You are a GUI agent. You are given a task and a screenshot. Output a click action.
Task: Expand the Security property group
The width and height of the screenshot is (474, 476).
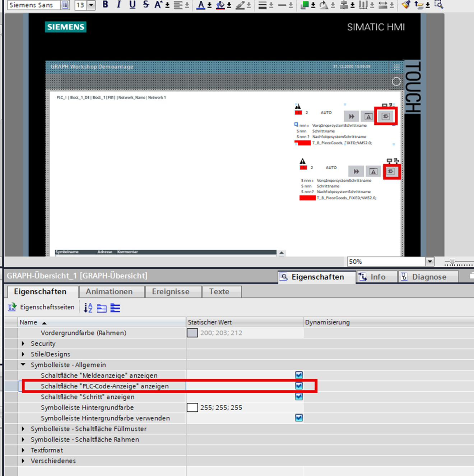pos(23,343)
